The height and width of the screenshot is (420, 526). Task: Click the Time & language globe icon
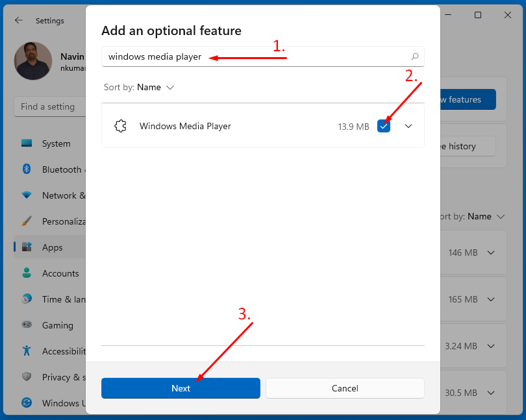point(27,299)
